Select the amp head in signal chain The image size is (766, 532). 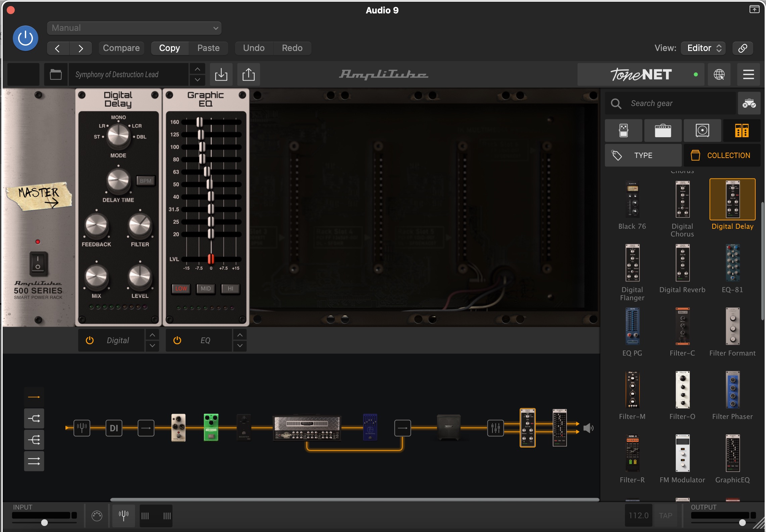click(x=307, y=428)
